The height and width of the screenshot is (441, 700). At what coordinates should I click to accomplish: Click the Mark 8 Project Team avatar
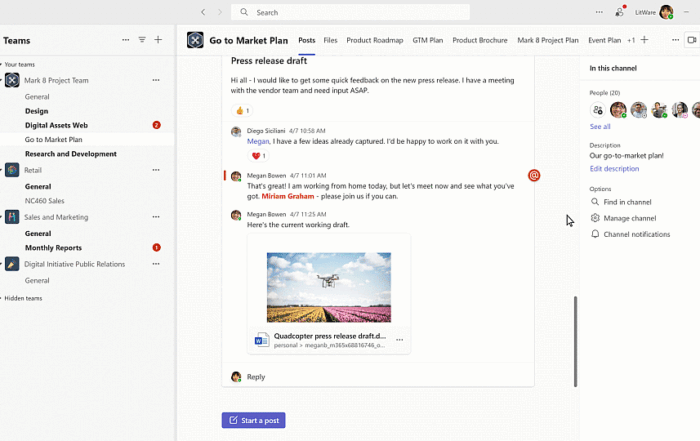(12, 80)
